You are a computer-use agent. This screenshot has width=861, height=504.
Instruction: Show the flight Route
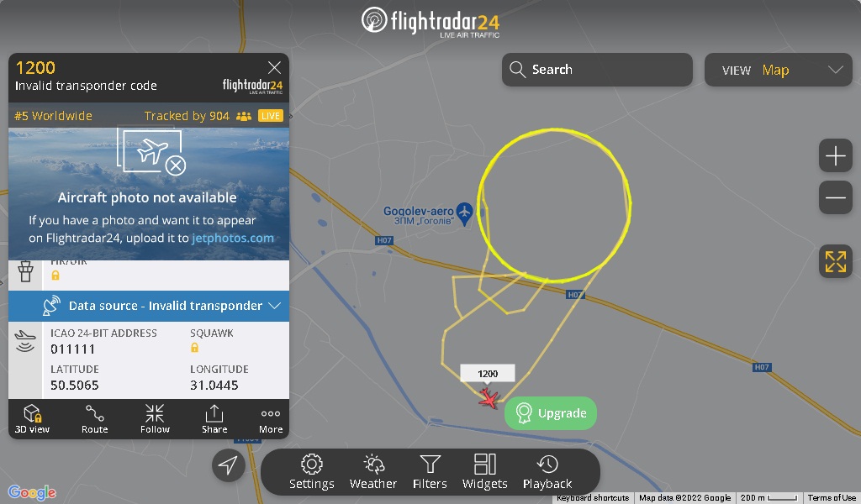(94, 419)
